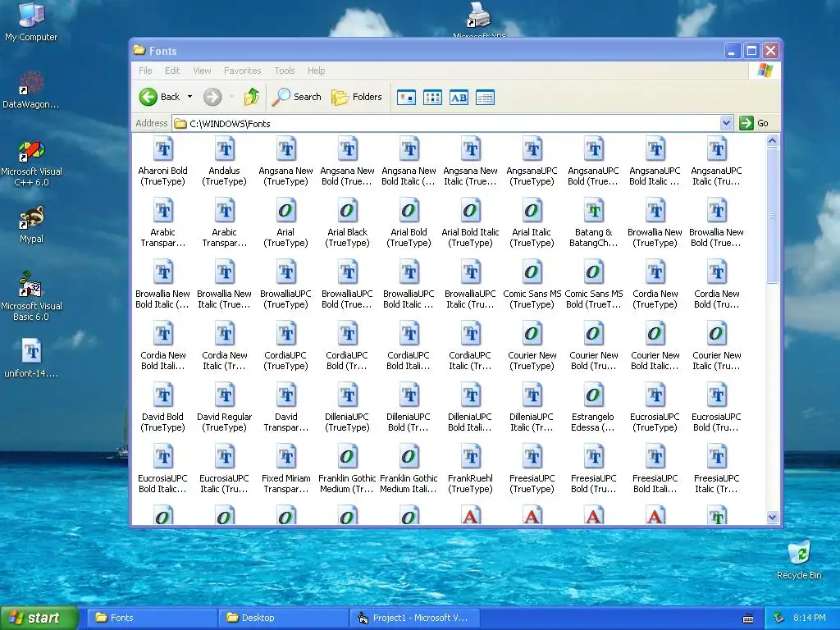Select the AngsanaUPC (TrueType) font
Screen dimensions: 840x630
[532, 162]
